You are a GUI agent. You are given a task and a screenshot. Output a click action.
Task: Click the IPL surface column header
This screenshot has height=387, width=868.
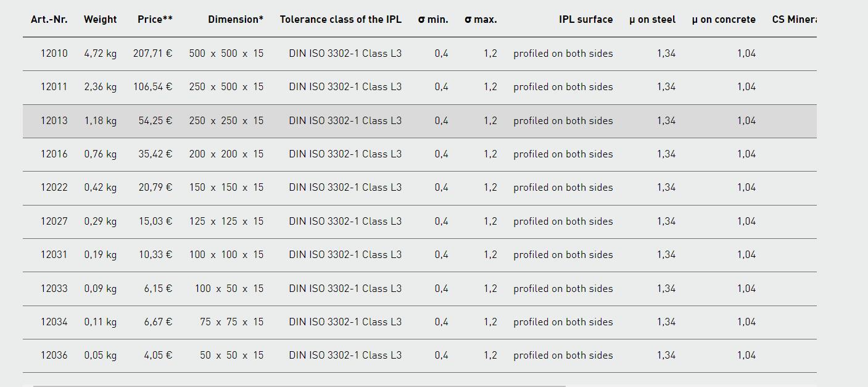coord(586,19)
